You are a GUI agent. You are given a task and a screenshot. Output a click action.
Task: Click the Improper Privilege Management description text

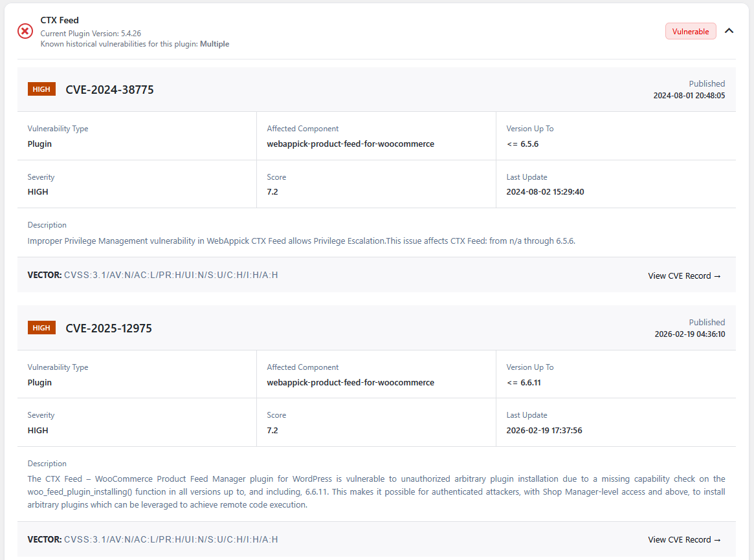[301, 241]
